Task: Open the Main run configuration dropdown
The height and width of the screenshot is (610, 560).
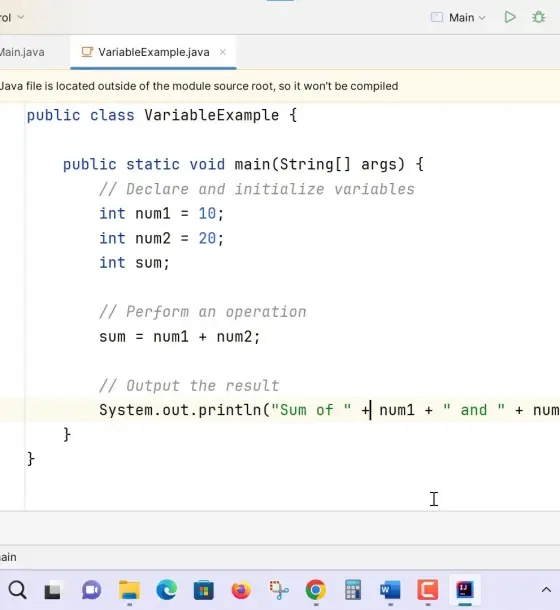Action: 458,18
